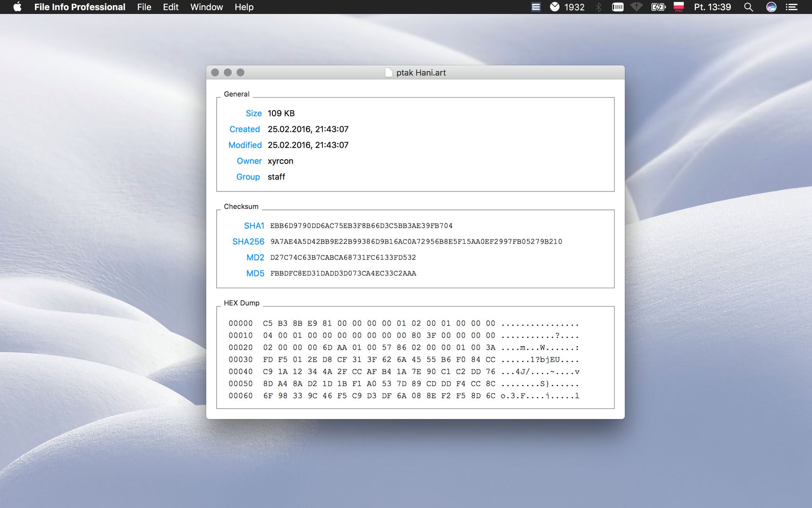This screenshot has width=812, height=508.
Task: Click the Checksum section heading
Action: click(241, 207)
